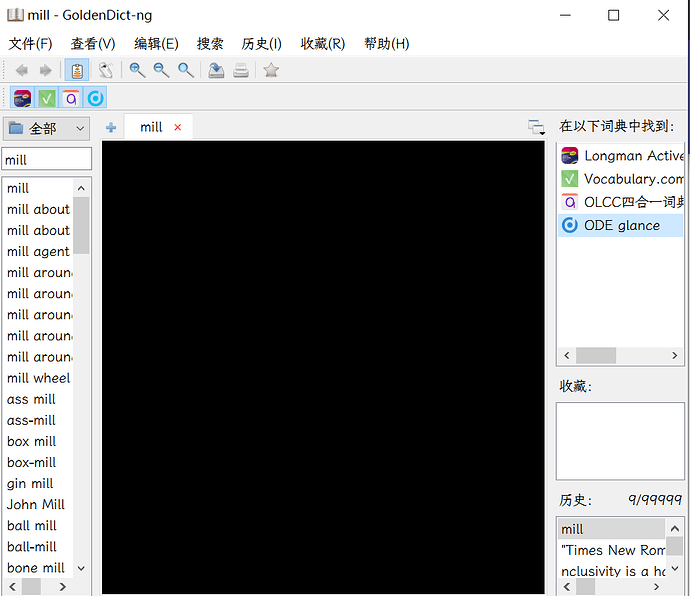Open the 历史(I) menu

pyautogui.click(x=261, y=44)
